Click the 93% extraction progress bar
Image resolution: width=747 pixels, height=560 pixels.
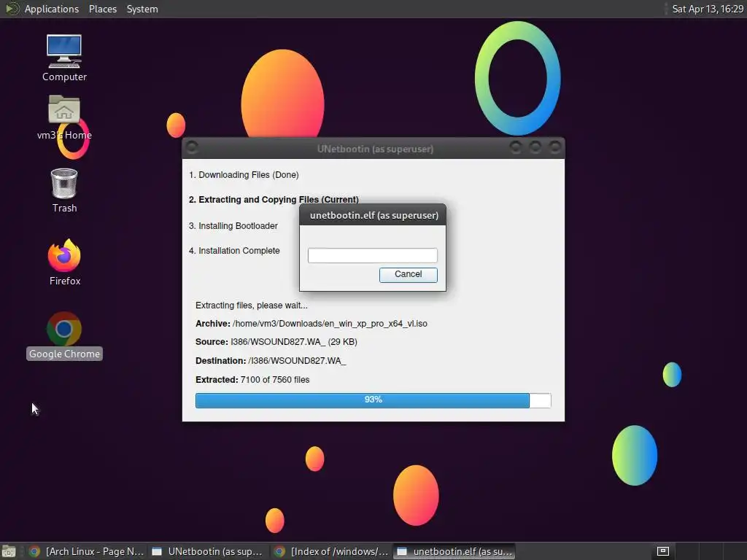(x=373, y=400)
